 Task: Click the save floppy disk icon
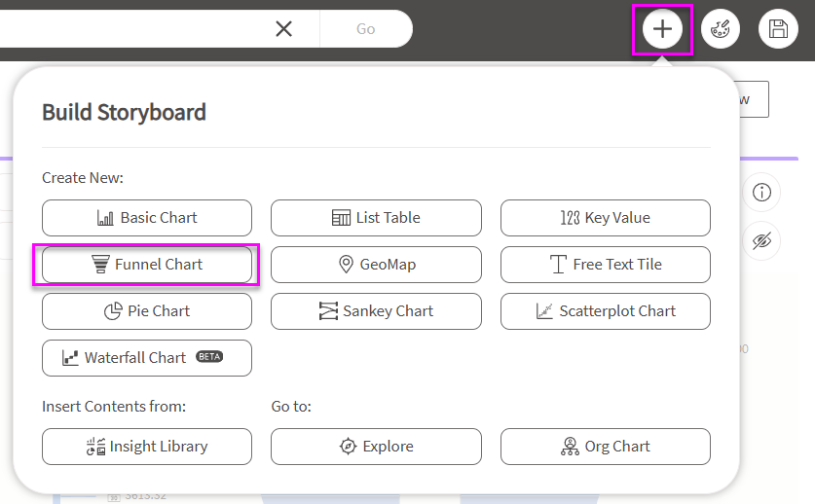tap(778, 29)
